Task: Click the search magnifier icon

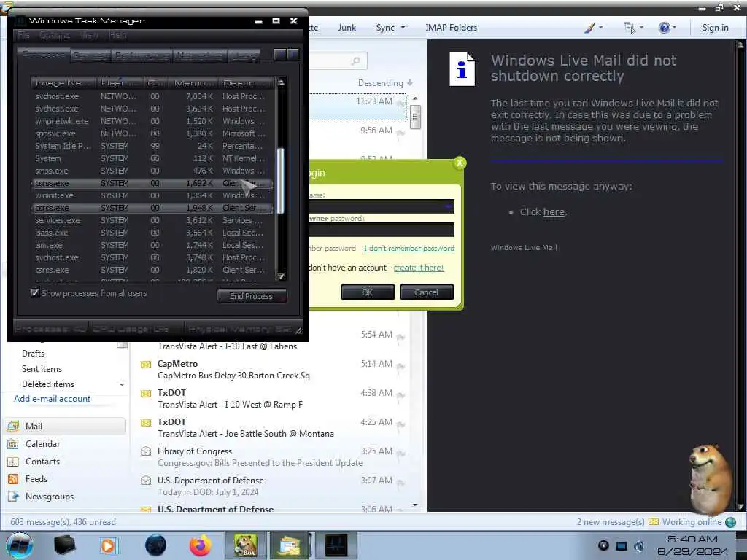Action: pyautogui.click(x=355, y=61)
